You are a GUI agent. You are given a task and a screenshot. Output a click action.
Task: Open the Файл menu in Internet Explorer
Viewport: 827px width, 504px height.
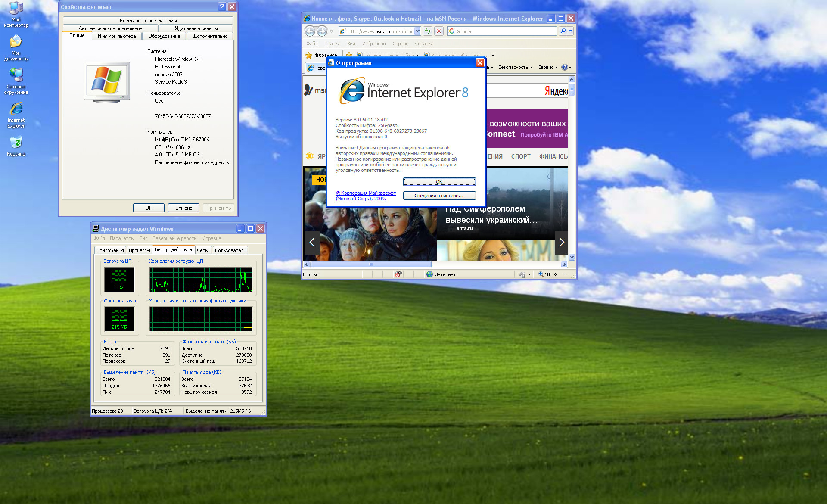click(x=312, y=44)
